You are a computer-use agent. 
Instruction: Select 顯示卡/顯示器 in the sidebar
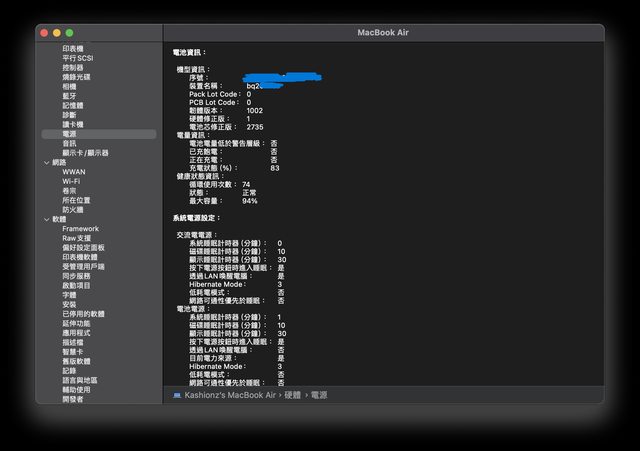[x=85, y=153]
